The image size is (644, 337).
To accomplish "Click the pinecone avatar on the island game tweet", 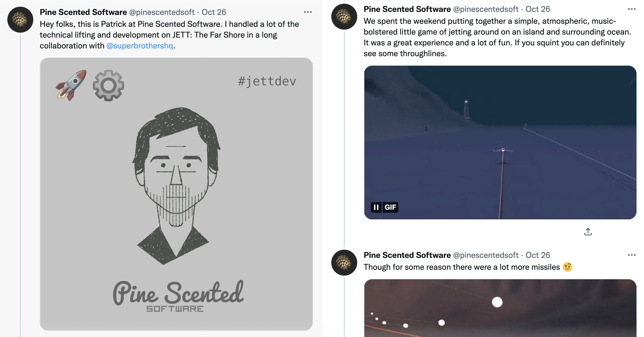I will coord(344,17).
